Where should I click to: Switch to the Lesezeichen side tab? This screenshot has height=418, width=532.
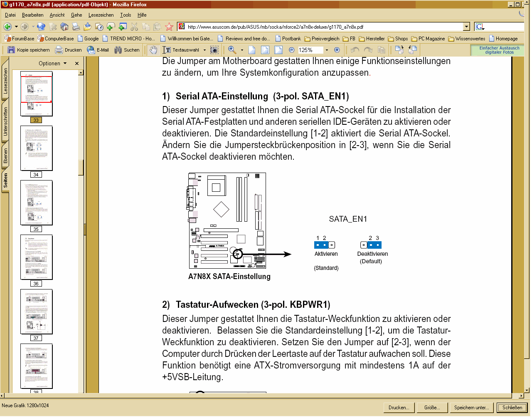pyautogui.click(x=5, y=81)
